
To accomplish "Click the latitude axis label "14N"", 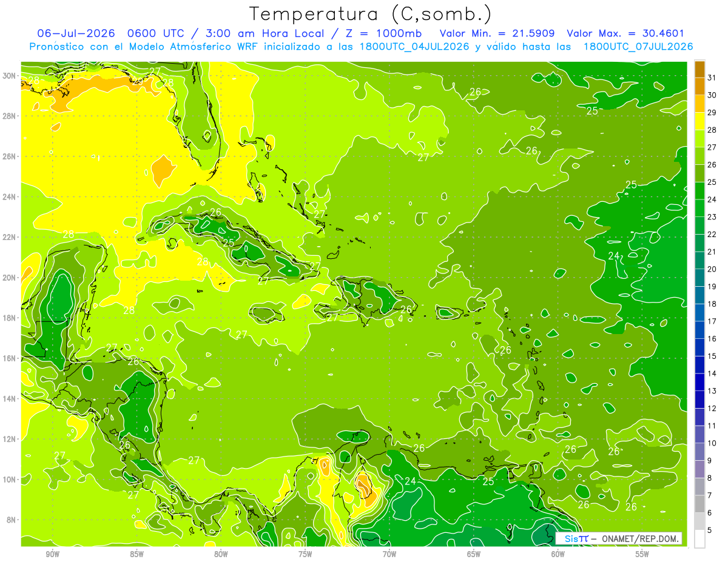I will point(10,398).
